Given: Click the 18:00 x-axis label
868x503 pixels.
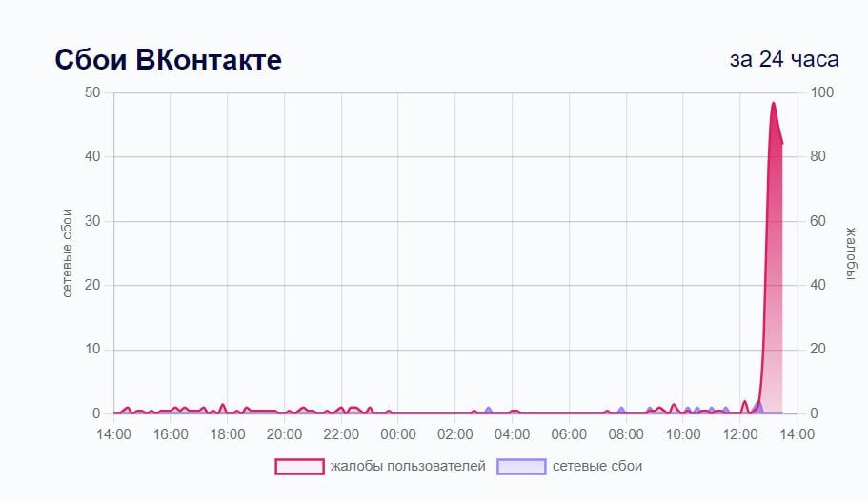Looking at the screenshot, I should pos(228,434).
